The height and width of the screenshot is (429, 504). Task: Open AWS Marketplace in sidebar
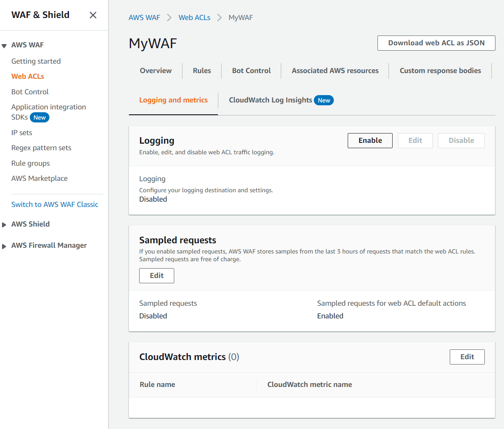[x=40, y=178]
